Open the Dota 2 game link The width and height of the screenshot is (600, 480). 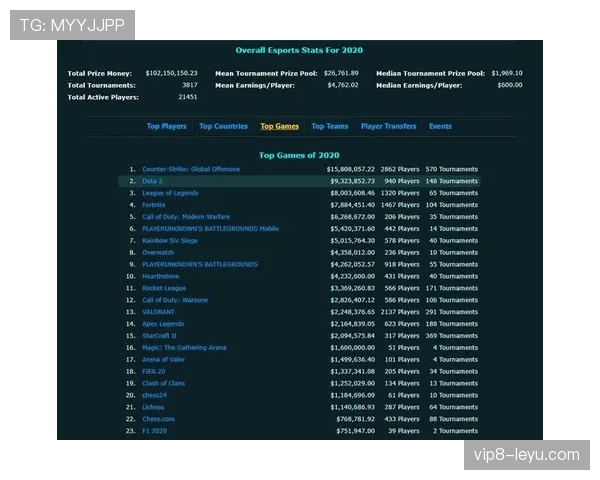click(x=152, y=181)
